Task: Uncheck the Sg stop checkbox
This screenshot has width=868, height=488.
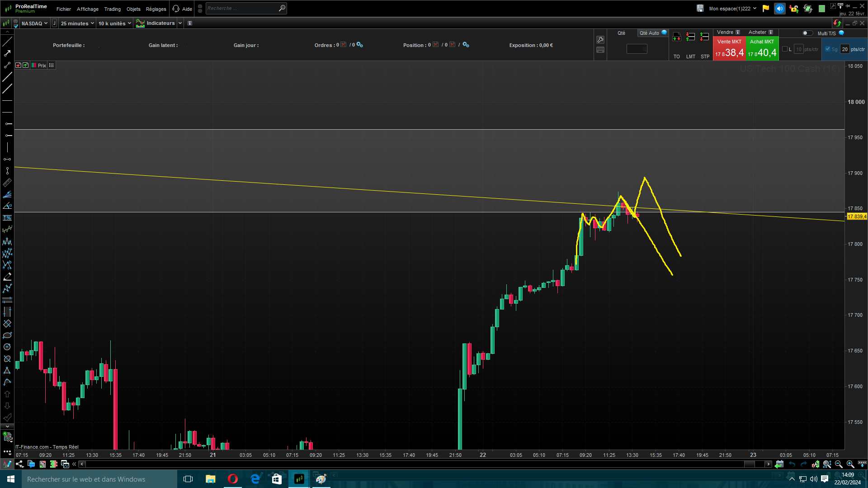Action: (828, 49)
